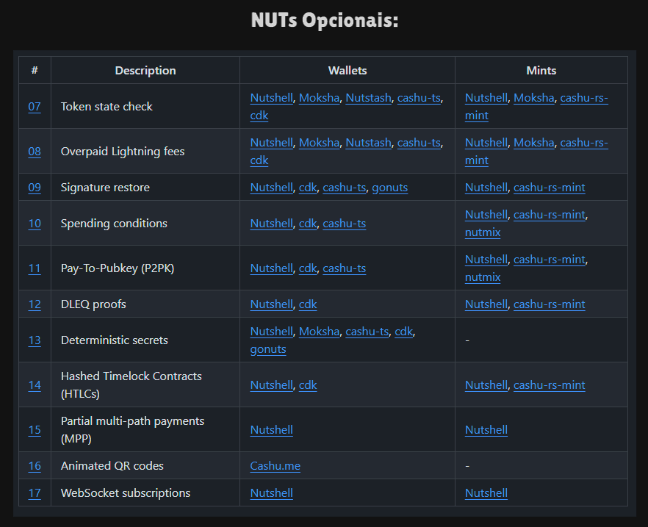Viewport: 648px width, 527px height.
Task: Click cashu-ts wallet link in Spending conditions row
Action: coord(344,223)
